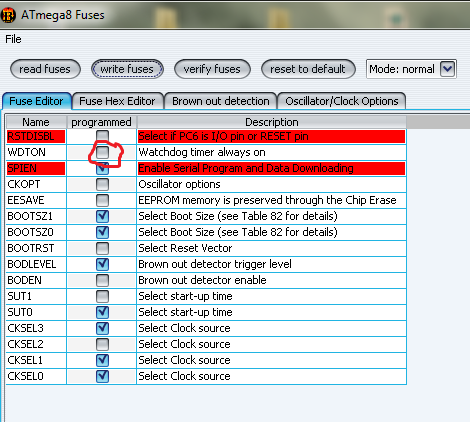Switch to Fuse Hex Editor tab
The height and width of the screenshot is (422, 470).
pos(118,101)
